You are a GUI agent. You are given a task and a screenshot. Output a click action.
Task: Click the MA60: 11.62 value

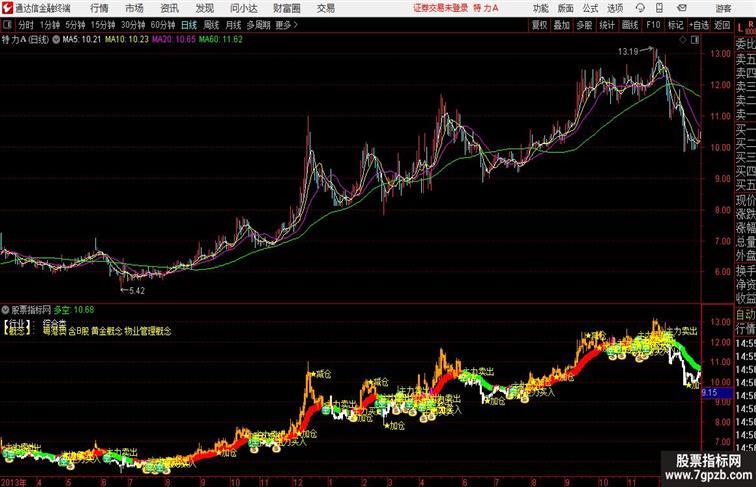pyautogui.click(x=221, y=40)
